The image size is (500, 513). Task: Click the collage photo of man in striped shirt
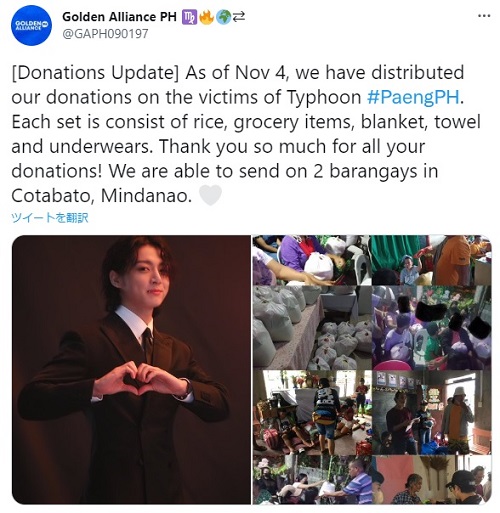click(312, 480)
